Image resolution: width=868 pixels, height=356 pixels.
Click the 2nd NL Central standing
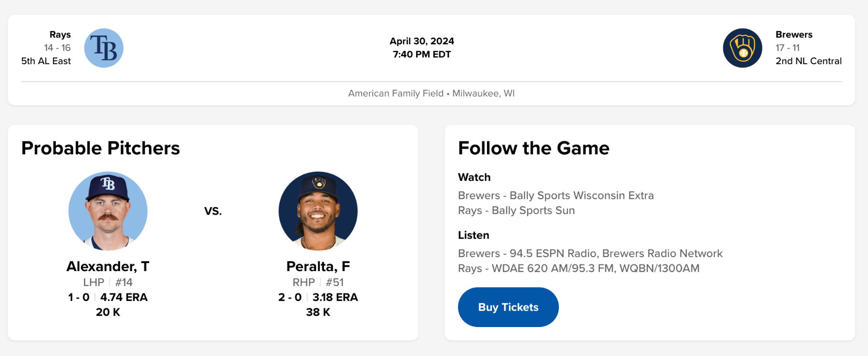click(x=808, y=61)
